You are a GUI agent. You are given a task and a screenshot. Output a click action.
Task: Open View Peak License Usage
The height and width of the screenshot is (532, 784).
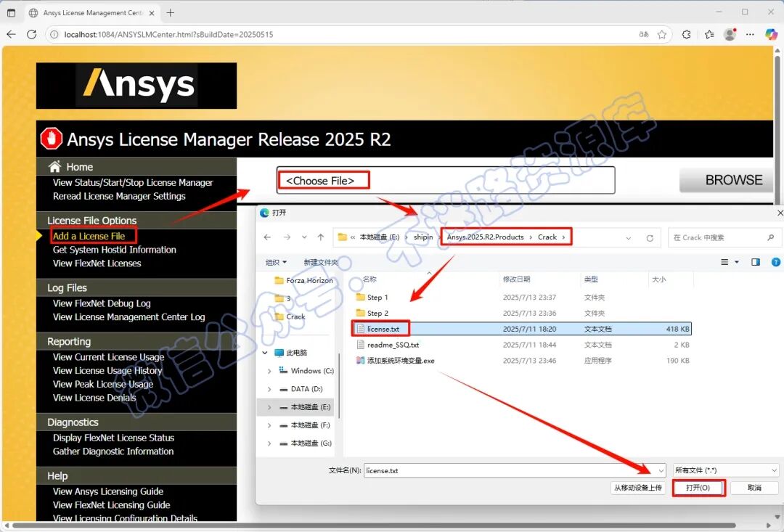pyautogui.click(x=103, y=384)
